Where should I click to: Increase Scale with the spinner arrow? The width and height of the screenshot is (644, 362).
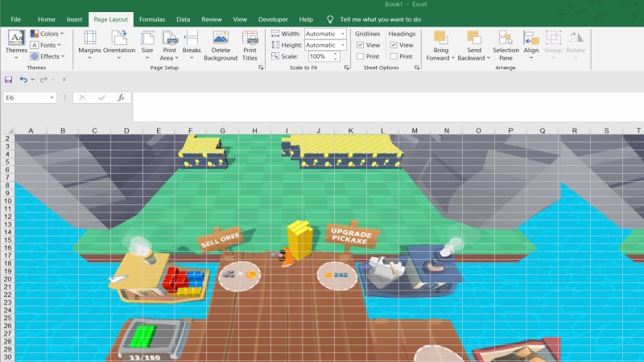[x=336, y=54]
